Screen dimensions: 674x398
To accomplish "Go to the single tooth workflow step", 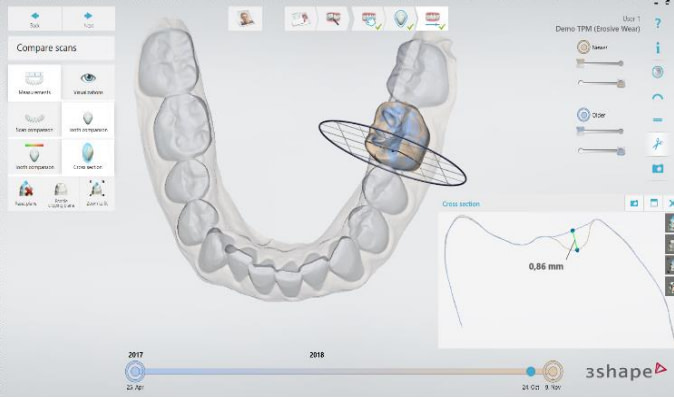I will tap(401, 18).
